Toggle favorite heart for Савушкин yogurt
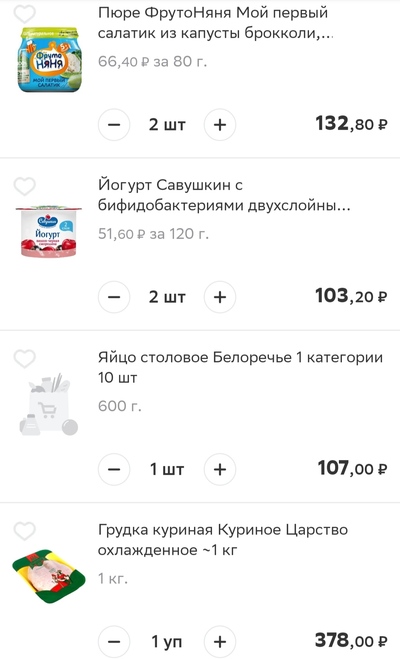Image resolution: width=400 pixels, height=659 pixels. (x=24, y=186)
